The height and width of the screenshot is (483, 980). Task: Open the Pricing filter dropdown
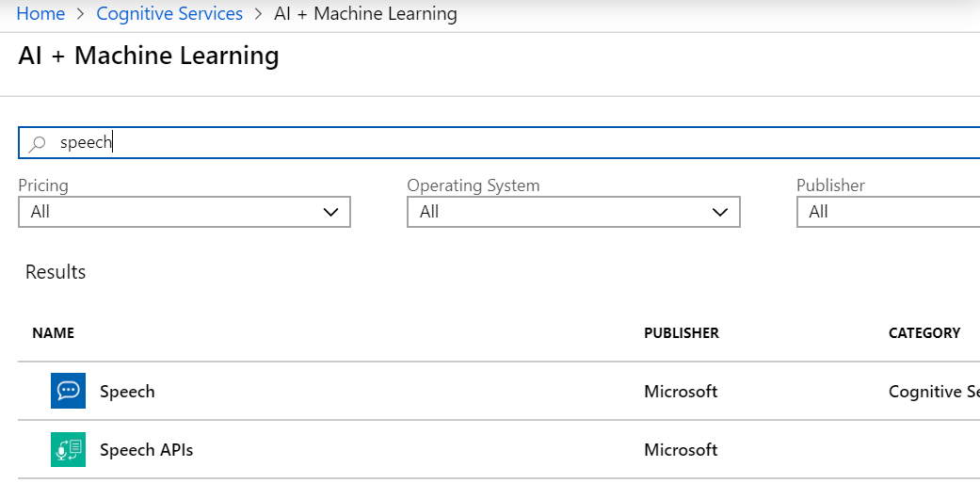click(184, 212)
